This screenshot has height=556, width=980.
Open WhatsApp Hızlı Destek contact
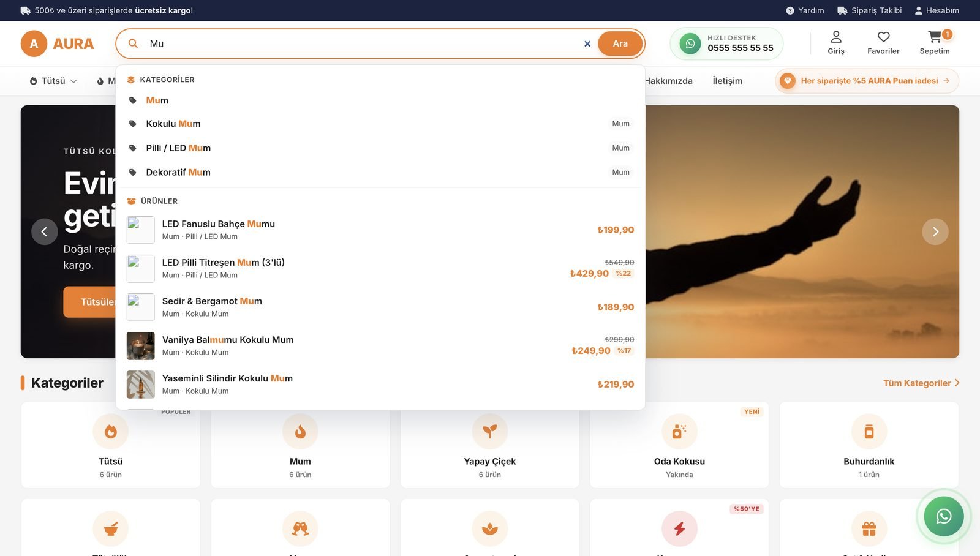pos(726,43)
